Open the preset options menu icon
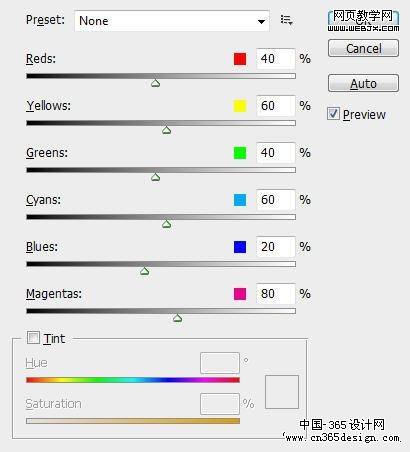Viewport: 410px width, 452px height. click(x=286, y=20)
